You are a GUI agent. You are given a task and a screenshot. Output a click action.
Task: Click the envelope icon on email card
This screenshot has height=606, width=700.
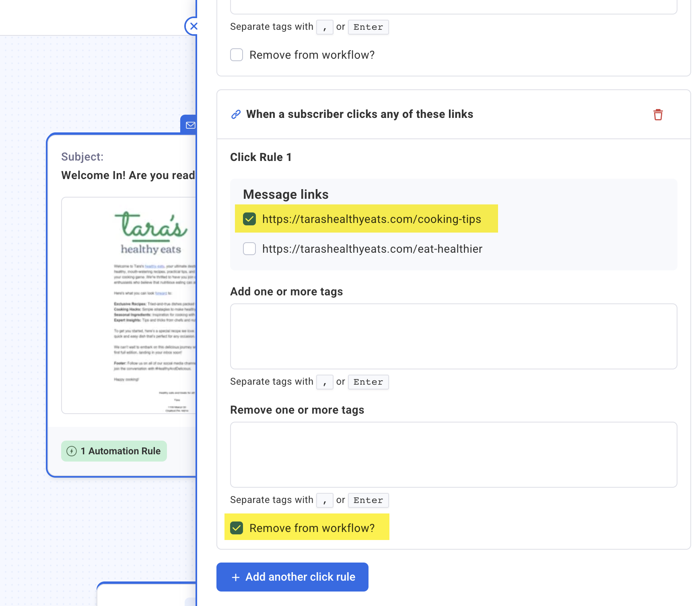click(x=190, y=125)
